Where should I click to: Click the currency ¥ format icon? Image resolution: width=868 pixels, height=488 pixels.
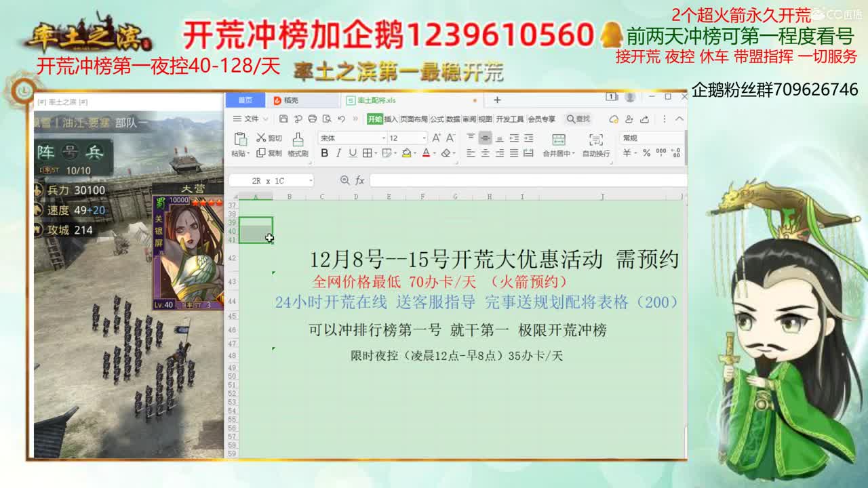(x=627, y=153)
